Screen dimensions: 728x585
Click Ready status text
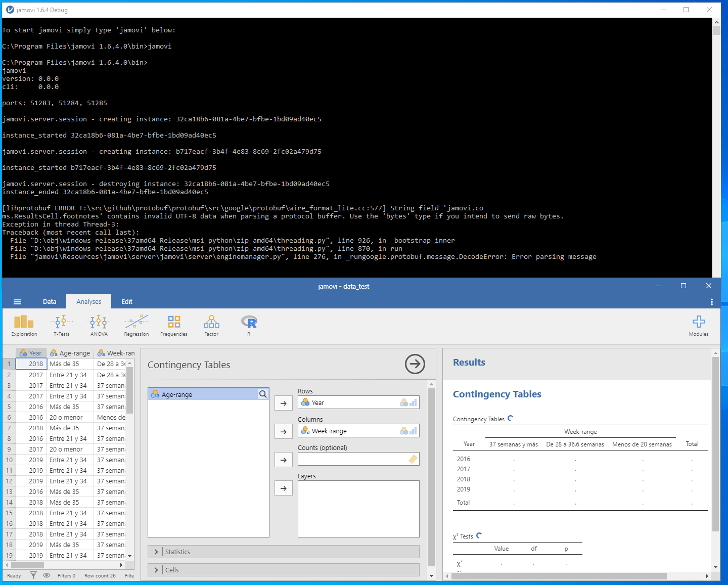coord(14,575)
